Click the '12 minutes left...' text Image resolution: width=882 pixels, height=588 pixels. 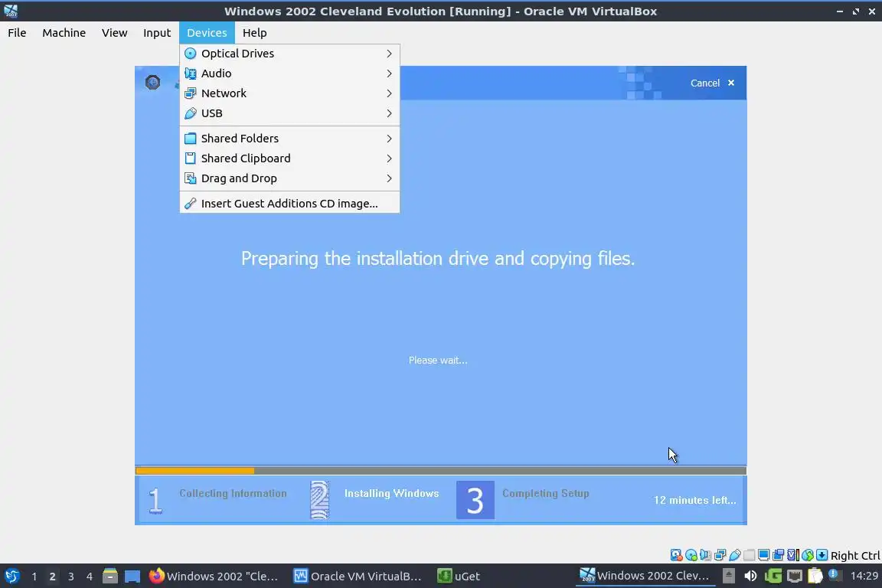[x=694, y=500]
